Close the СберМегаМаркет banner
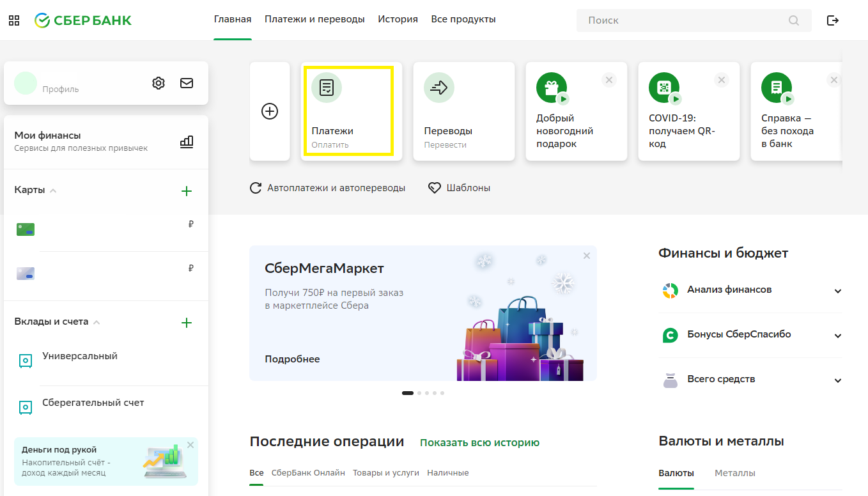The height and width of the screenshot is (496, 868). 587,256
